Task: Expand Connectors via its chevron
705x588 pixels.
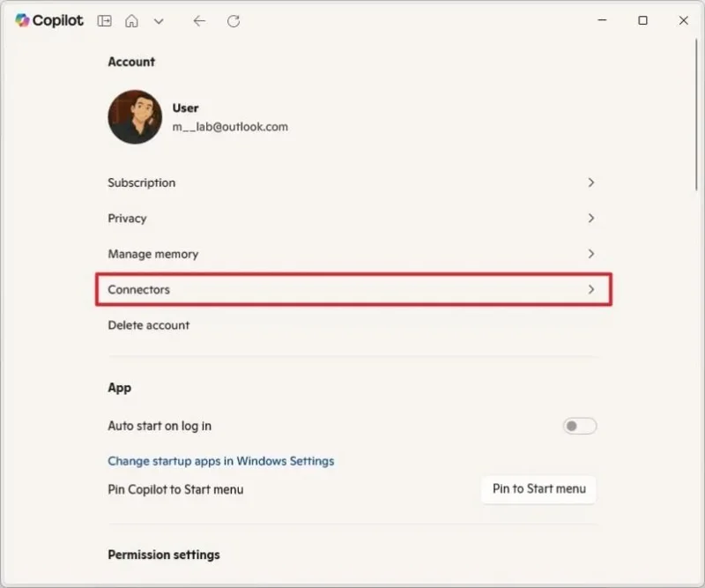Action: [591, 289]
